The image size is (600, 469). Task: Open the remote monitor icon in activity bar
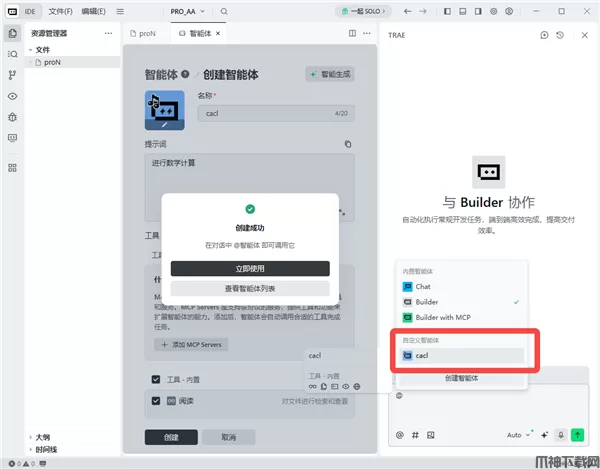(12, 138)
